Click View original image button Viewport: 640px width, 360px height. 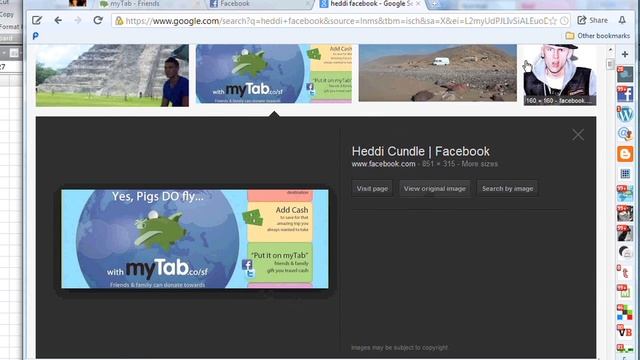[435, 189]
